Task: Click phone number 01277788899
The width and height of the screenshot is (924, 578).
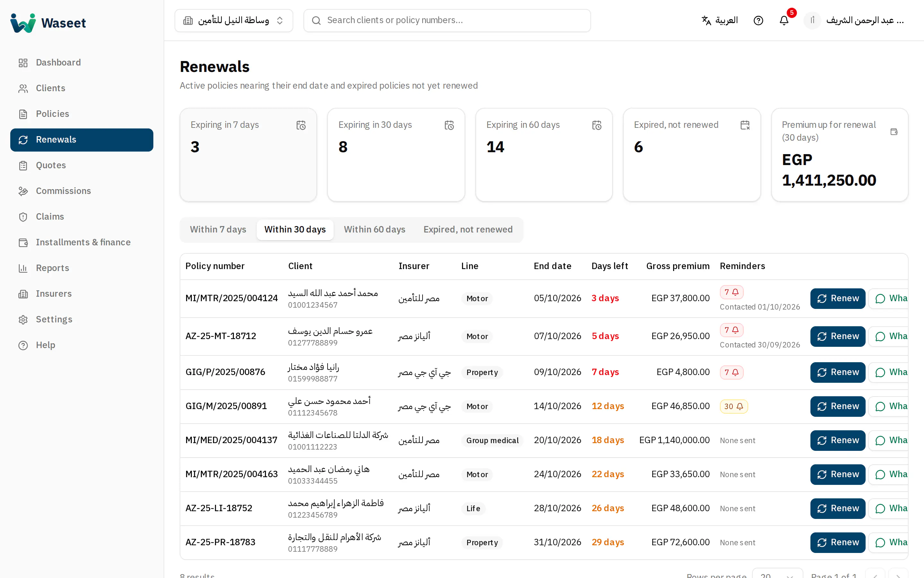Action: point(313,343)
